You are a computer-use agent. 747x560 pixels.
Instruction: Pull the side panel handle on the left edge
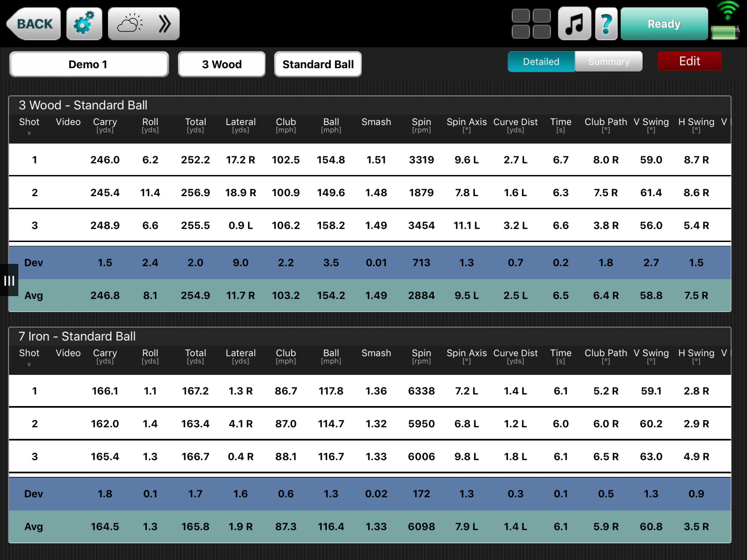tap(9, 280)
